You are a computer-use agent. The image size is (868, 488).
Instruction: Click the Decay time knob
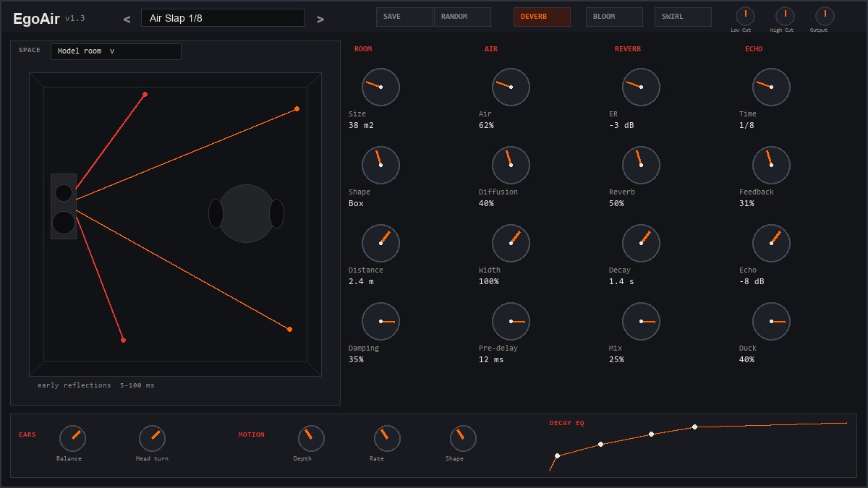(x=641, y=243)
